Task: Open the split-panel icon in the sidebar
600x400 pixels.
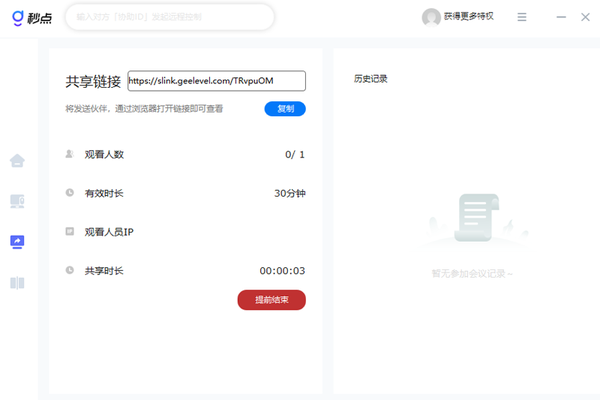Action: [17, 283]
